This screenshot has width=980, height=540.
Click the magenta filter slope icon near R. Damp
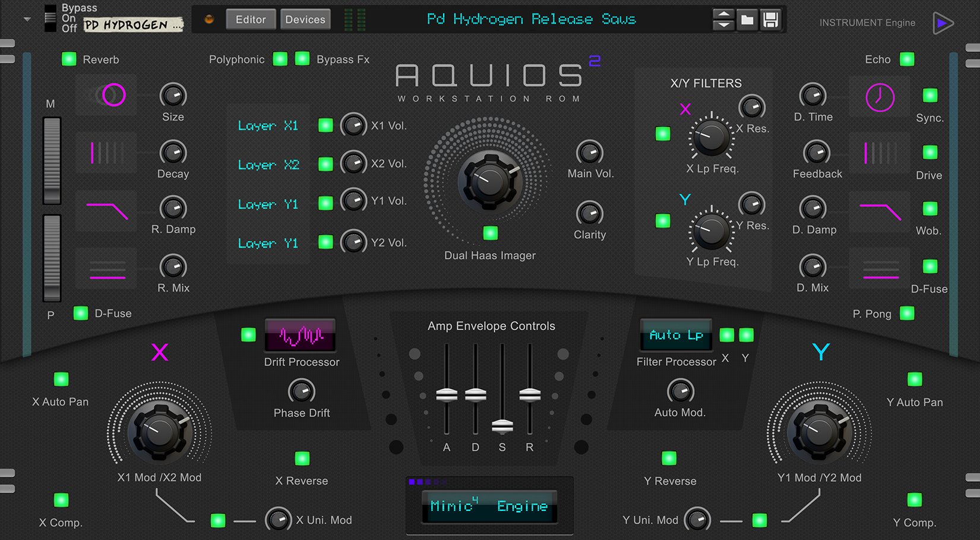click(x=106, y=211)
